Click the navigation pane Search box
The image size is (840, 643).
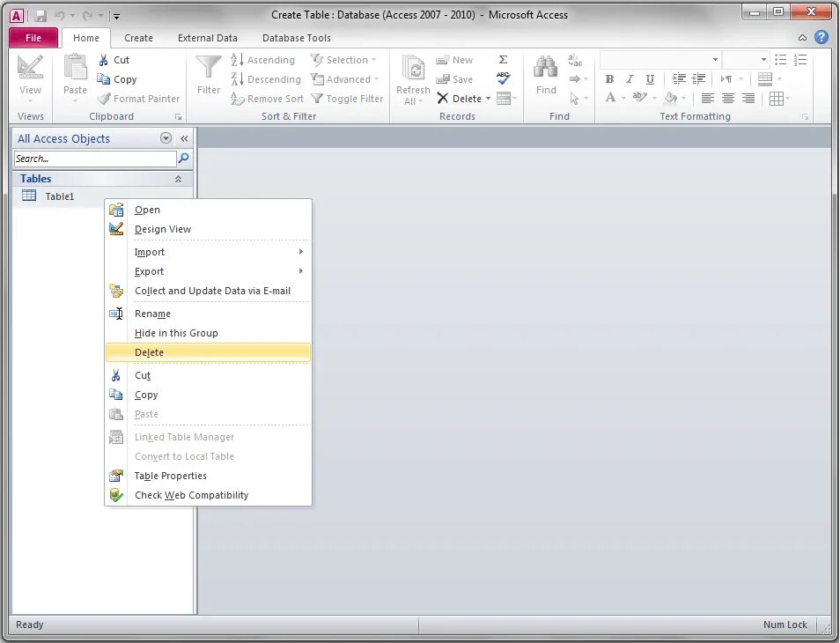coord(95,159)
